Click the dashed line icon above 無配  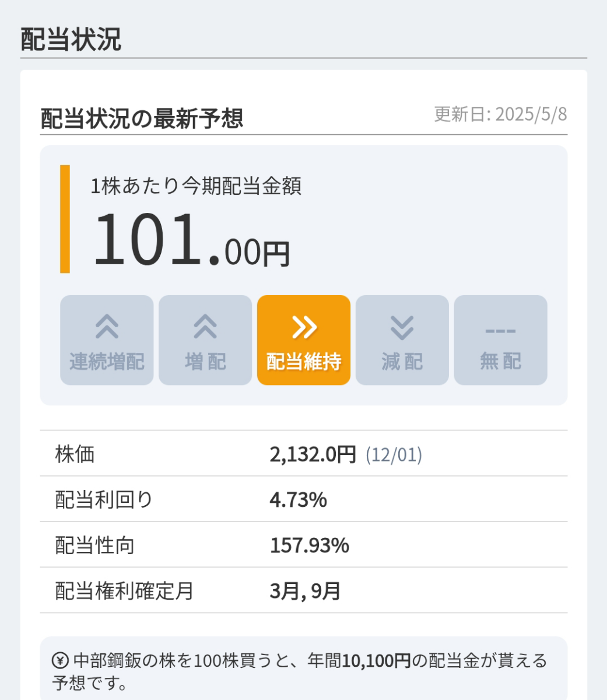click(x=500, y=331)
